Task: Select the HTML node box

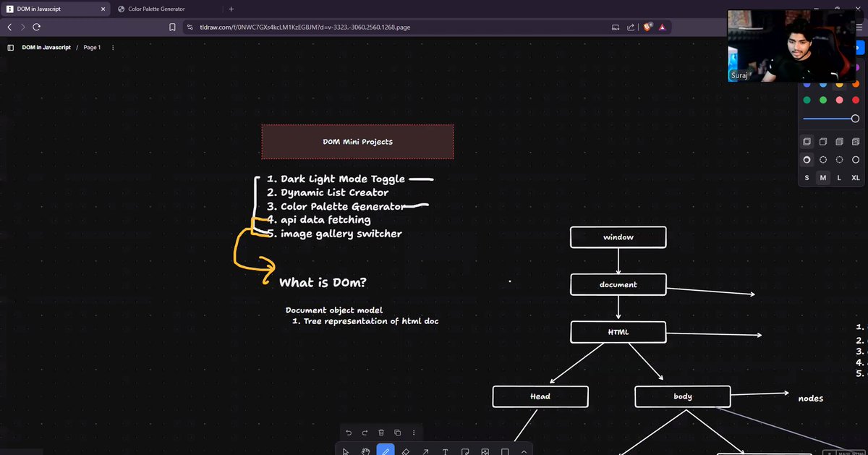Action: tap(618, 332)
